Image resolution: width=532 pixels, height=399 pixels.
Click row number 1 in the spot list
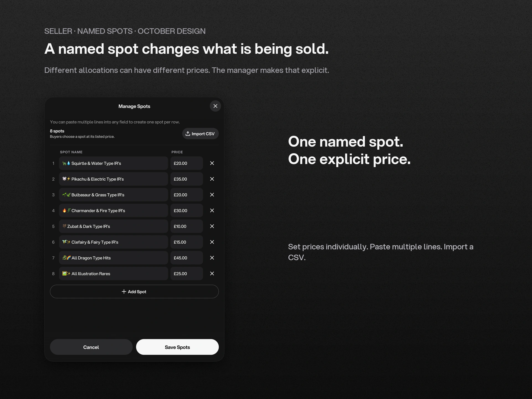tap(53, 163)
